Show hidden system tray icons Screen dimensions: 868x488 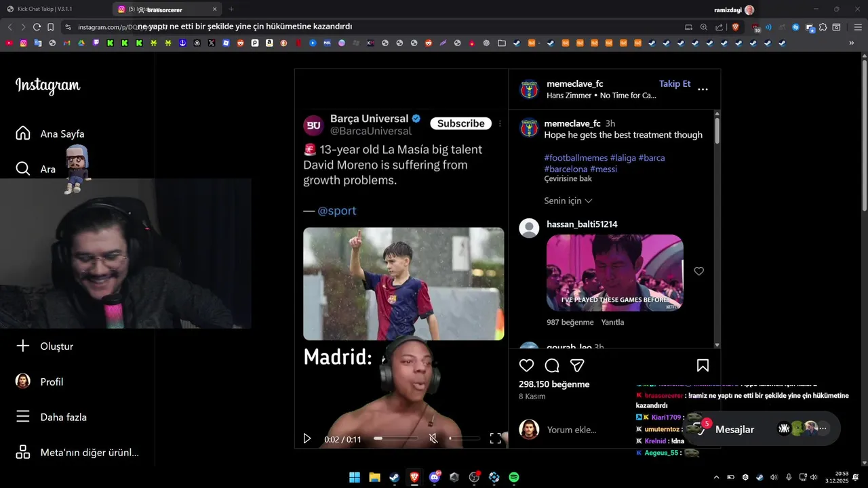[716, 477]
